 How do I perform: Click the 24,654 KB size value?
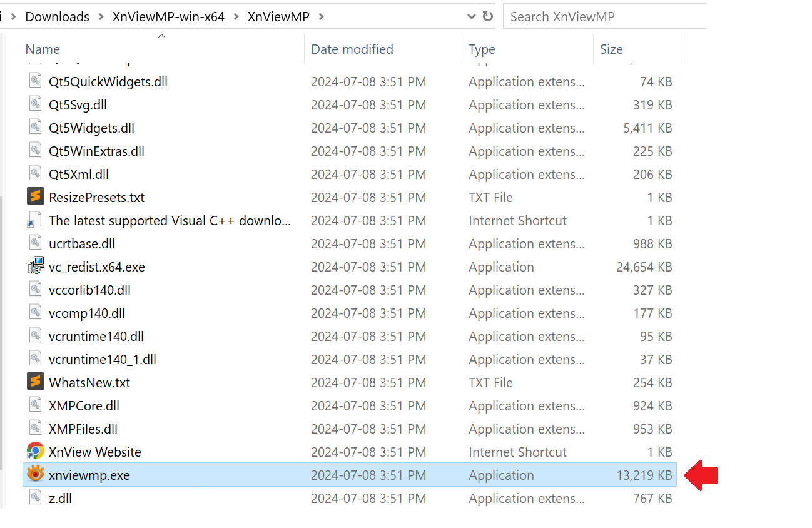(644, 267)
